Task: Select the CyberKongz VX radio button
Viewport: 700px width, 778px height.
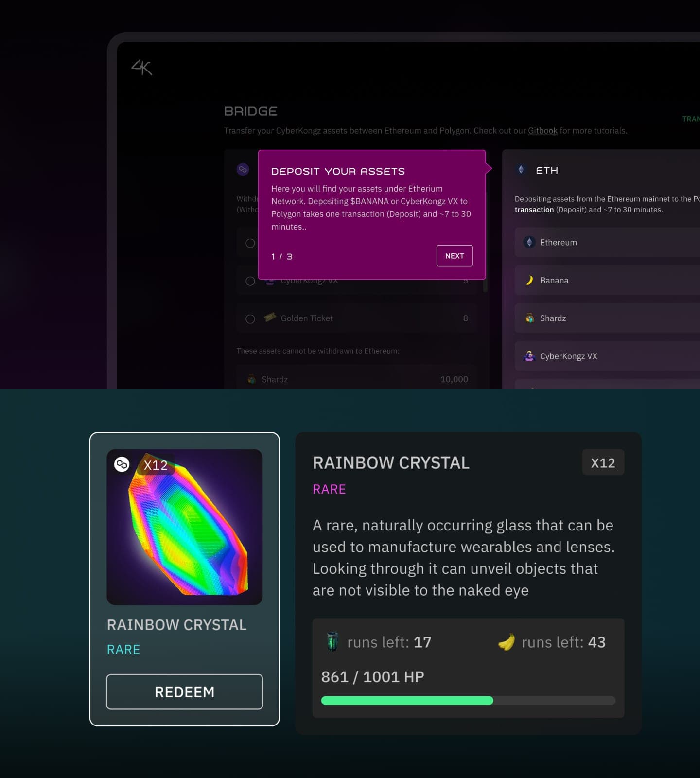Action: point(250,281)
